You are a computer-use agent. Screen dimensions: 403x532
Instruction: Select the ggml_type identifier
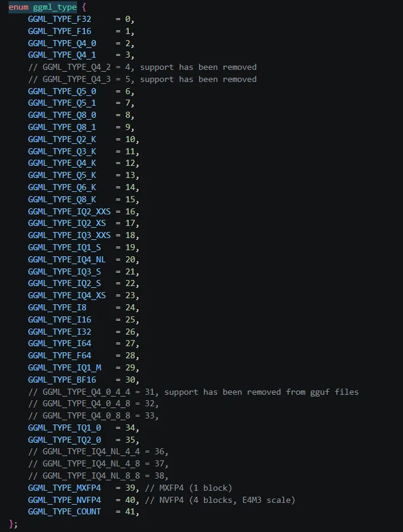(55, 7)
